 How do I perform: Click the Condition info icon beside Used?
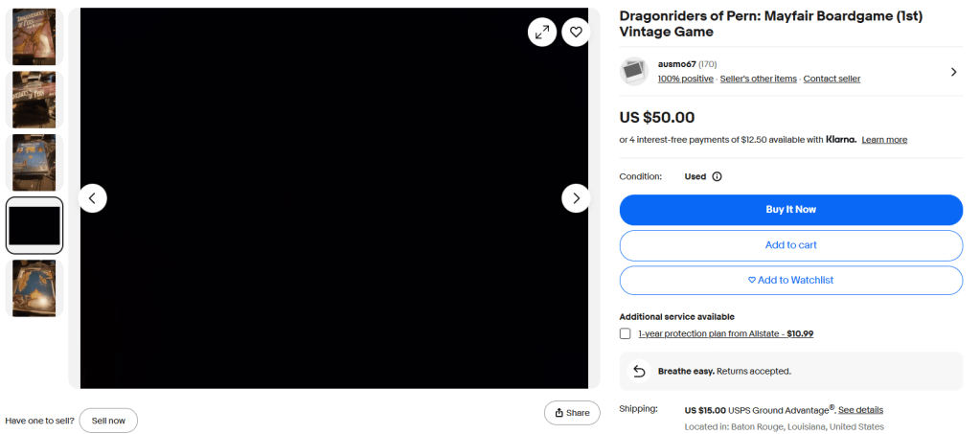click(x=717, y=176)
